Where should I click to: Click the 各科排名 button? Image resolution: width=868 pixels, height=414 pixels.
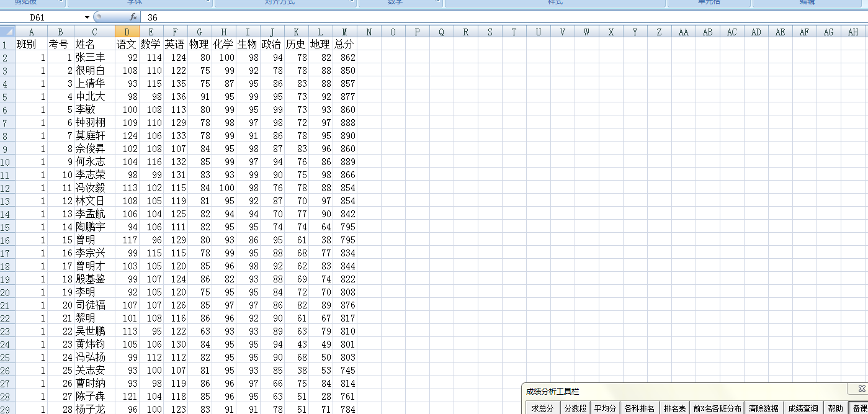(639, 408)
